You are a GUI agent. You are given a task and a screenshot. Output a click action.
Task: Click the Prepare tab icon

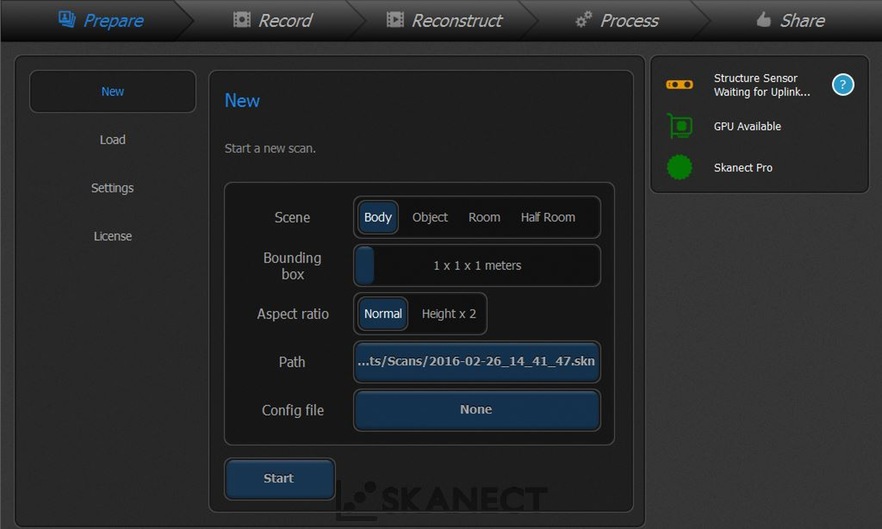click(x=67, y=19)
